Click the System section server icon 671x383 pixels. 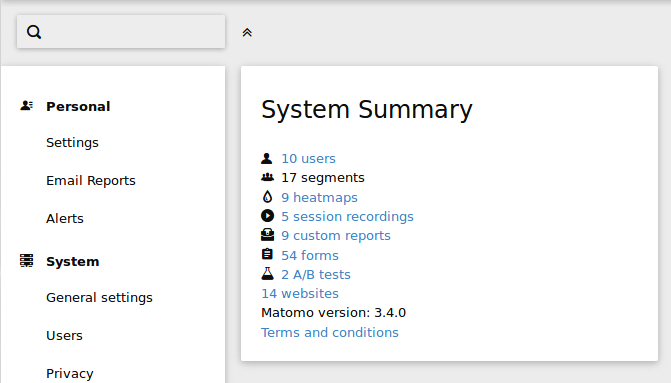[x=27, y=260]
